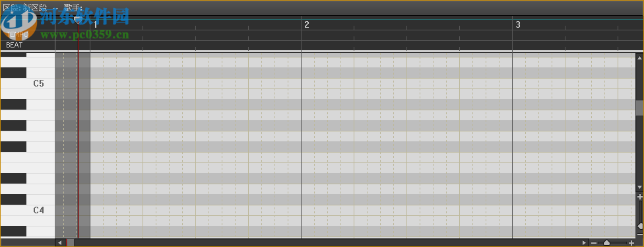Select the TEMPO track label
This screenshot has height=247, width=644.
(x=17, y=34)
